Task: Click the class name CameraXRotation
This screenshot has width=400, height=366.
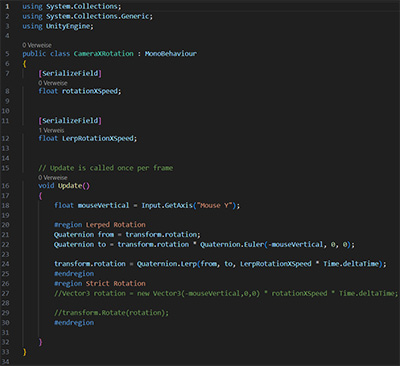Action: [104, 54]
